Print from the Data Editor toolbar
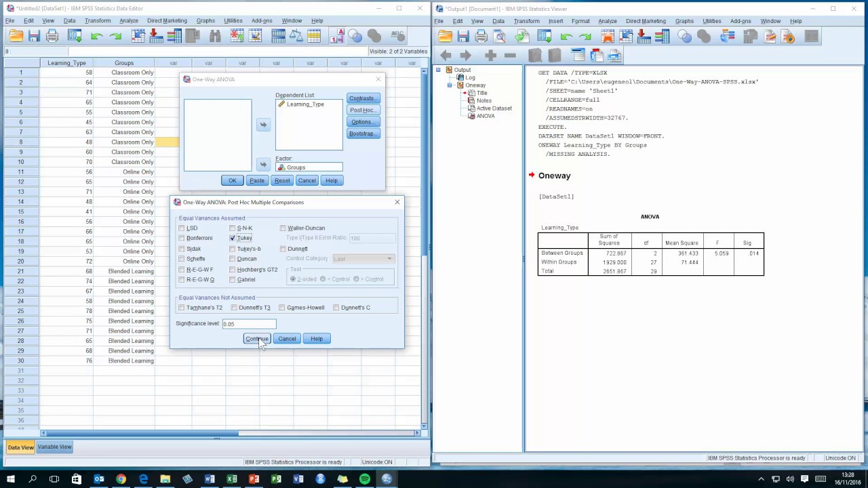Screen dimensions: 868x488 pyautogui.click(x=52, y=36)
